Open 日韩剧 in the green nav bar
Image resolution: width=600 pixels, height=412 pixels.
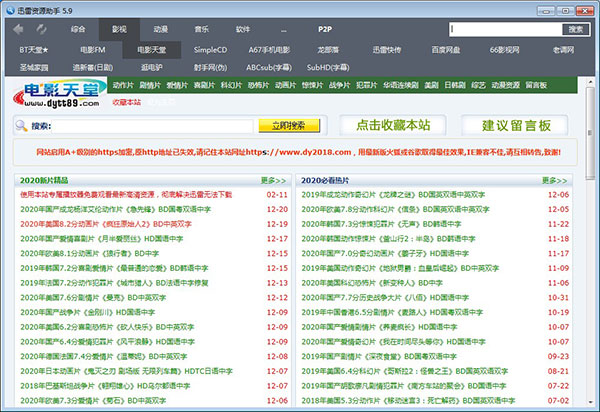coord(455,85)
